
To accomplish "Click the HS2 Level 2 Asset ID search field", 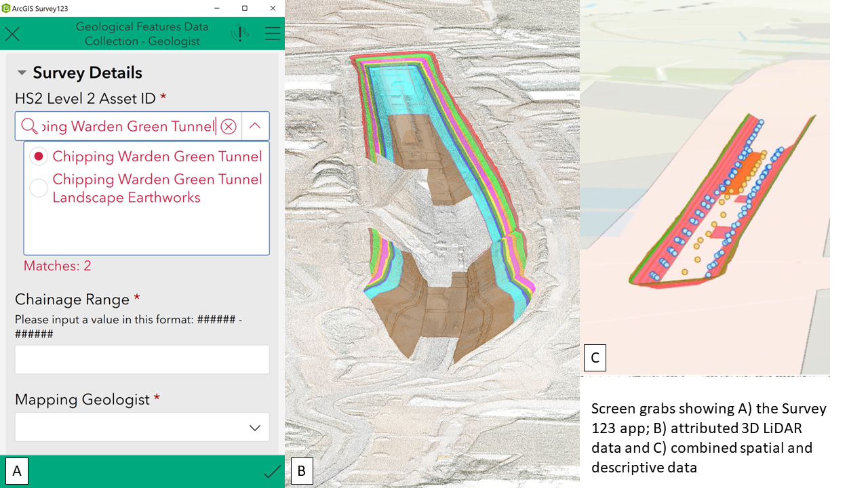I will [129, 126].
